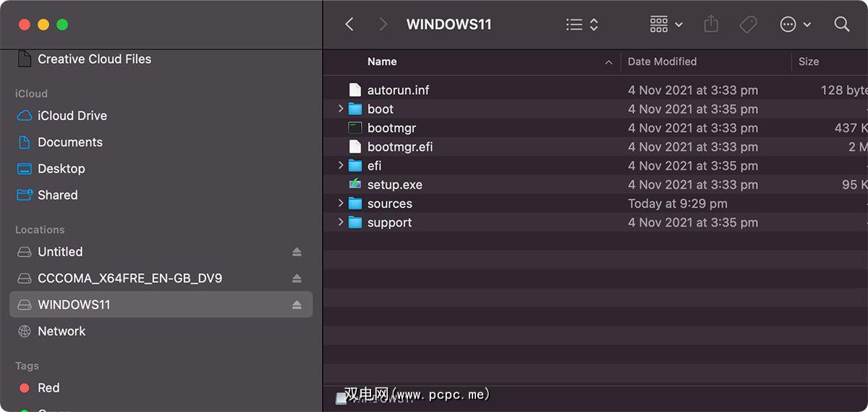The height and width of the screenshot is (412, 868).
Task: Select the Red tag in the sidebar
Action: coord(48,388)
